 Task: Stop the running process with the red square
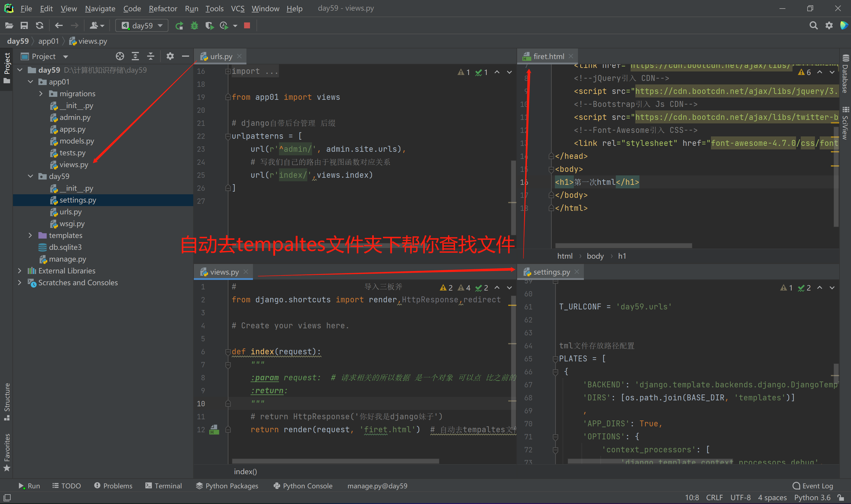(x=247, y=25)
